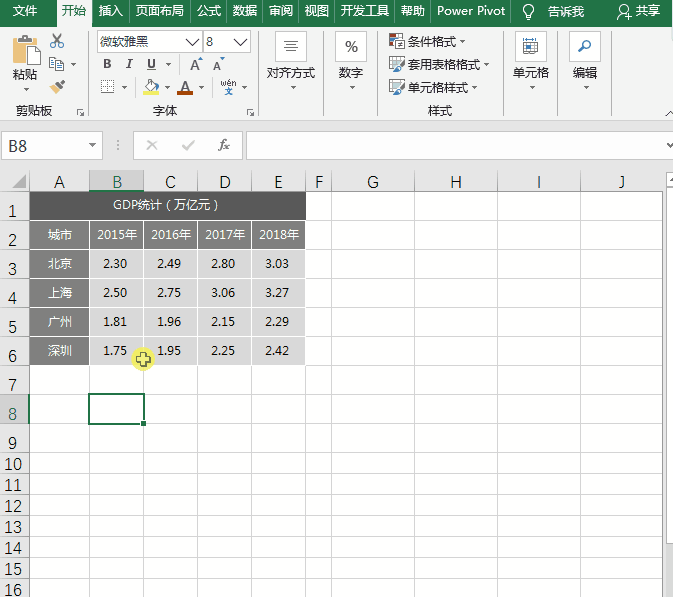Select the 2017年 header cell
The height and width of the screenshot is (597, 673).
[224, 234]
